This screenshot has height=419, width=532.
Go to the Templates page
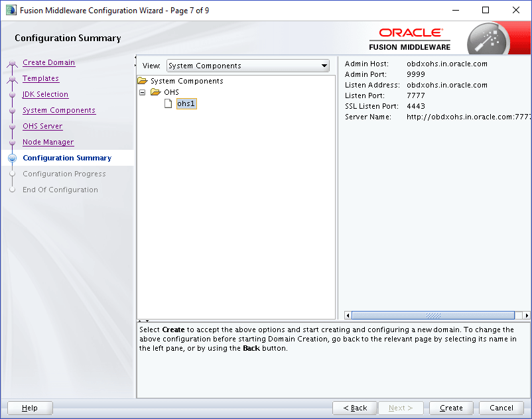40,79
